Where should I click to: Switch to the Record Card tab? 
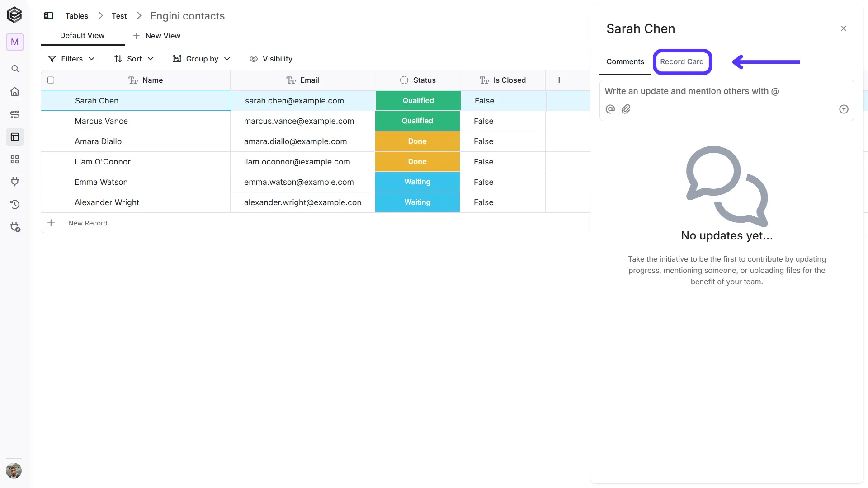[682, 61]
